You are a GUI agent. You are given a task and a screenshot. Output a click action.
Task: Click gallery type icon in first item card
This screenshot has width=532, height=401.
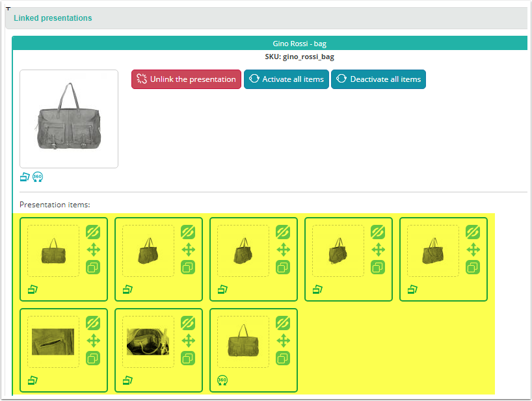pos(33,289)
